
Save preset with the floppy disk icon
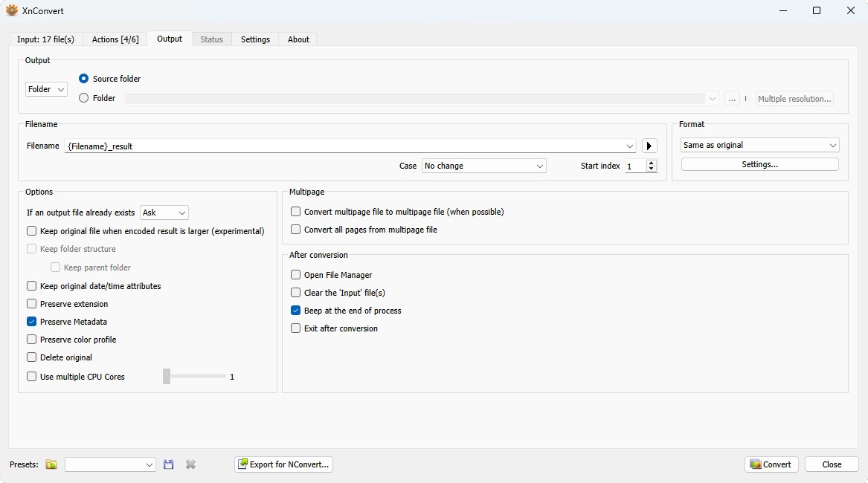169,464
